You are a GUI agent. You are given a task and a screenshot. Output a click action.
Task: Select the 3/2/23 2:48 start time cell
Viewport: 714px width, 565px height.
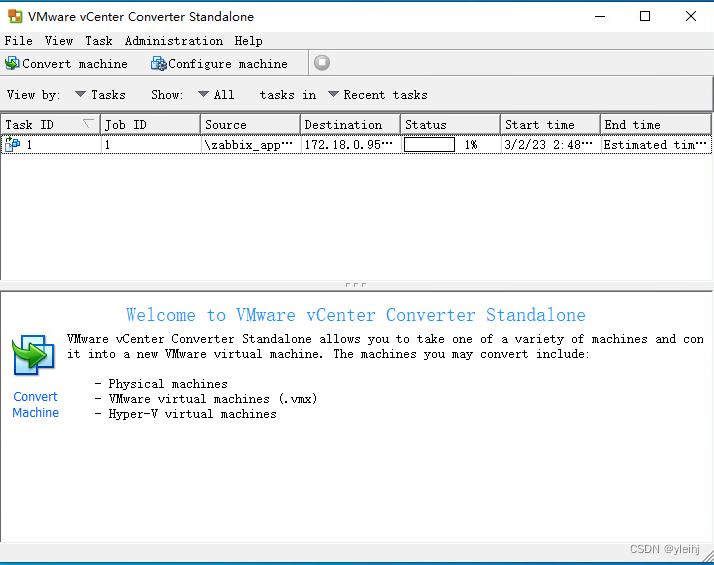551,145
